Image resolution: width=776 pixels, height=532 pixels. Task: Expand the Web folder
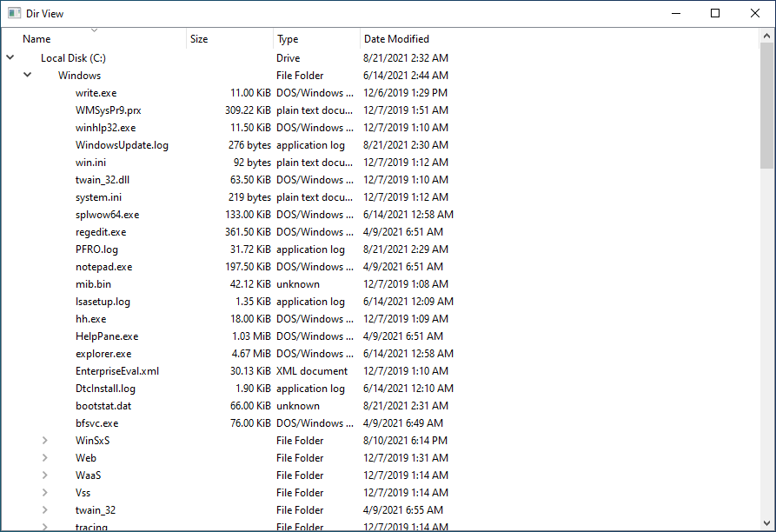click(44, 457)
